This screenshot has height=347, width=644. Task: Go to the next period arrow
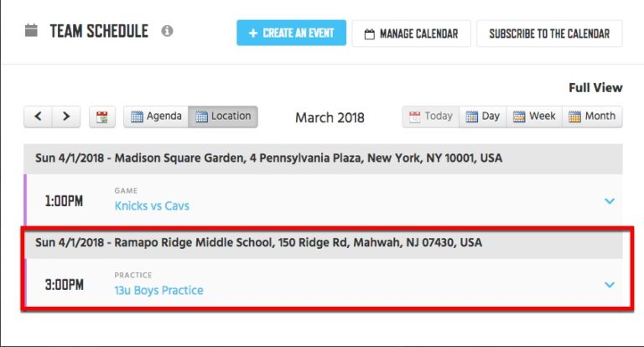[66, 117]
